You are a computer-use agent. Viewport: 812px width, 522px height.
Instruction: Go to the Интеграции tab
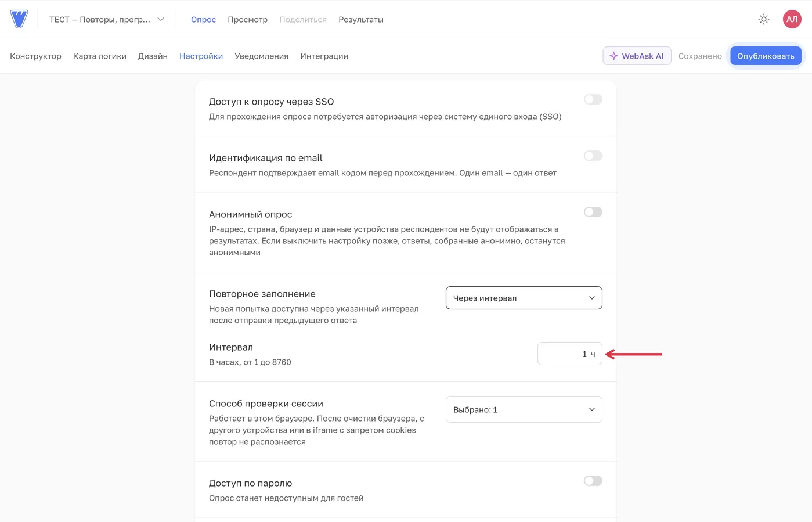[324, 56]
